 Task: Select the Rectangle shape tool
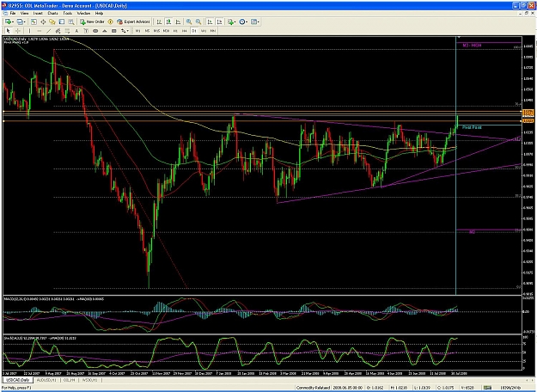pos(114,31)
